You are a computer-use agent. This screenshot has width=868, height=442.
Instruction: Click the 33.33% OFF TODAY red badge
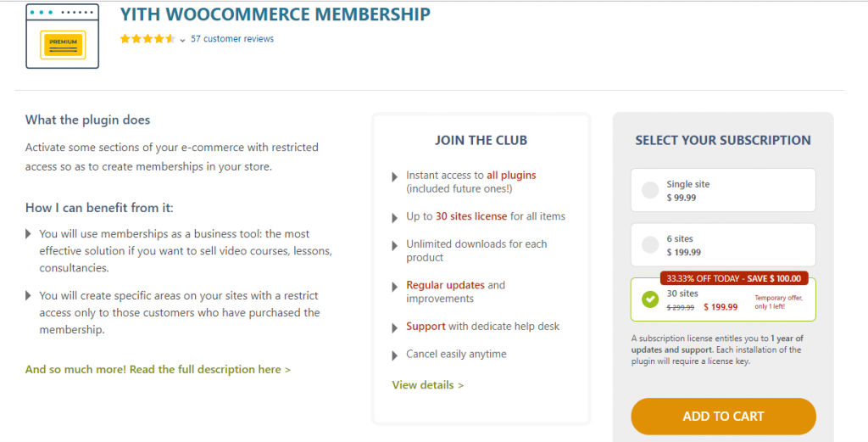[x=734, y=278]
